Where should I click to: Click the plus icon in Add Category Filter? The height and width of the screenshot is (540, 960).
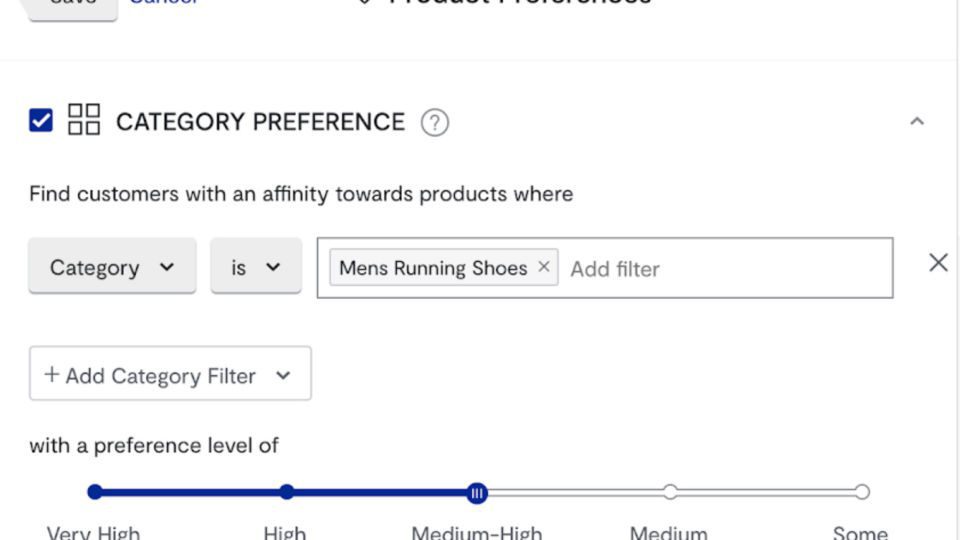click(52, 375)
